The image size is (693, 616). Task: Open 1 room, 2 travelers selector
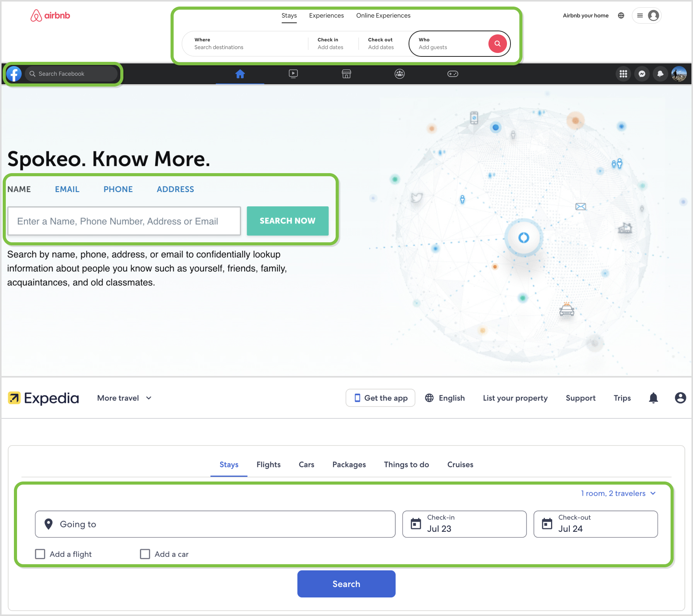[x=618, y=493]
